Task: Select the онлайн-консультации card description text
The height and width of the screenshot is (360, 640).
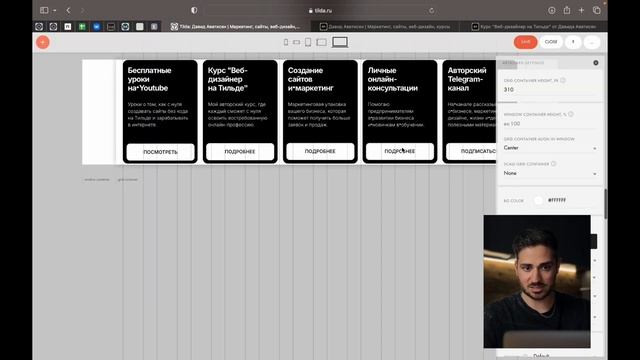Action: pos(396,115)
